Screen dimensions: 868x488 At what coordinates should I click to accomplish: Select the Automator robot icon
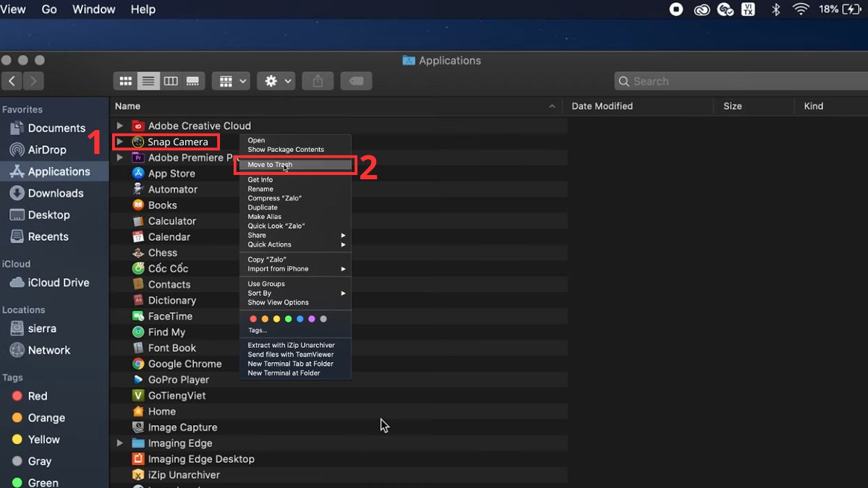pos(138,189)
